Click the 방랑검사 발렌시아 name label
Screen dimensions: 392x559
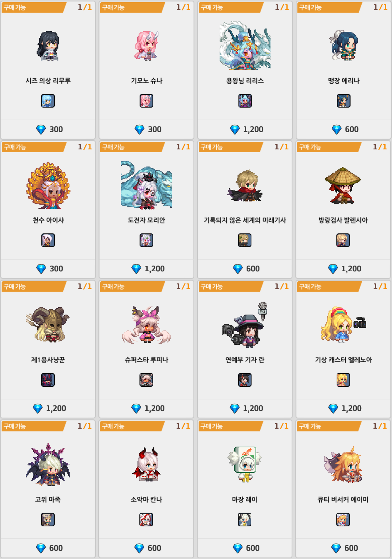pos(343,220)
